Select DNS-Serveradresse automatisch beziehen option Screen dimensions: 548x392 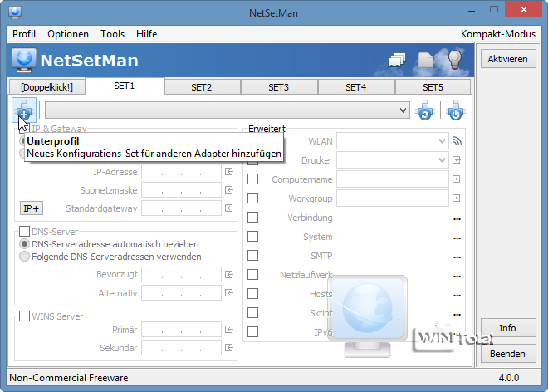point(109,243)
